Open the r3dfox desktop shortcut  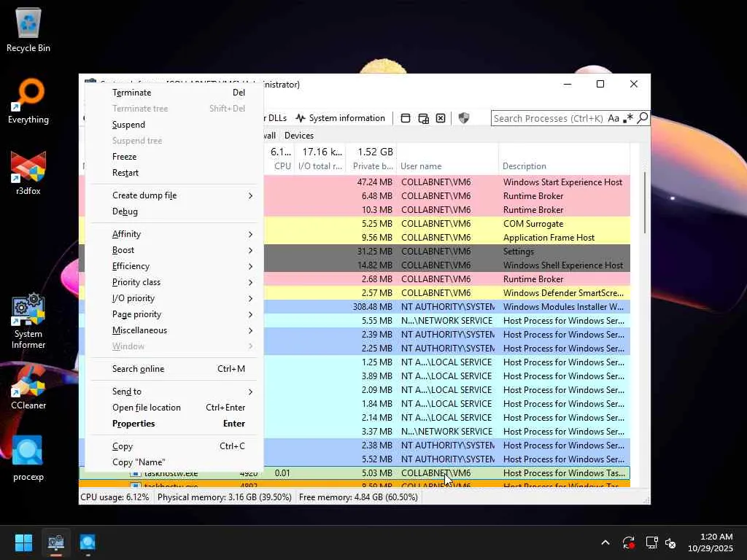coord(28,174)
